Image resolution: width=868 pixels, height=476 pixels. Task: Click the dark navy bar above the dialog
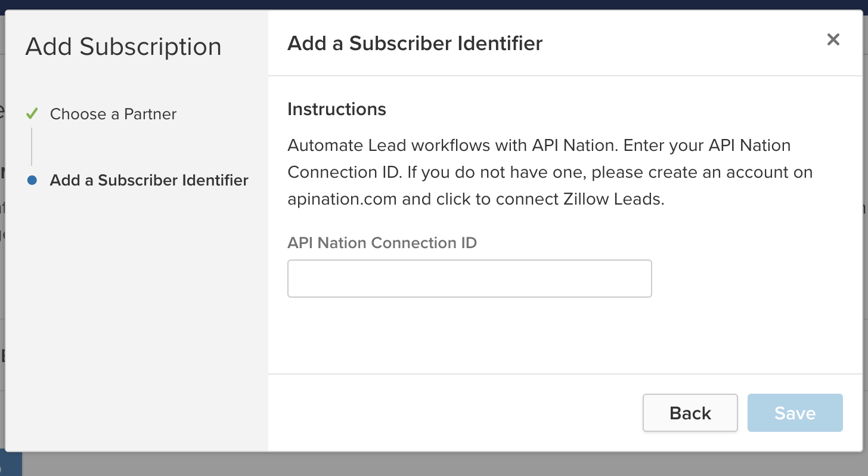tap(434, 4)
